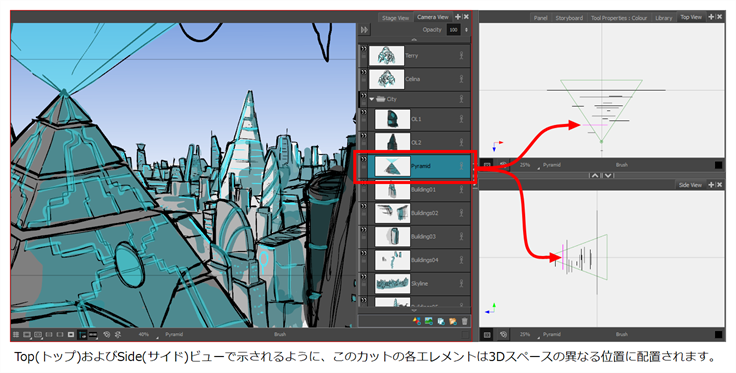Collapse the City group layer
Image resolution: width=736 pixels, height=373 pixels.
pos(372,99)
